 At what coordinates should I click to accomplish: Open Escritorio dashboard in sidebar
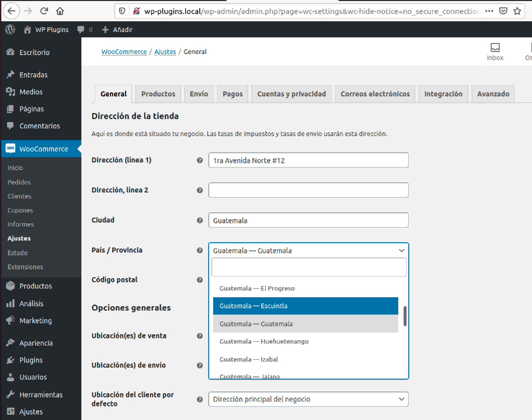pos(41,52)
